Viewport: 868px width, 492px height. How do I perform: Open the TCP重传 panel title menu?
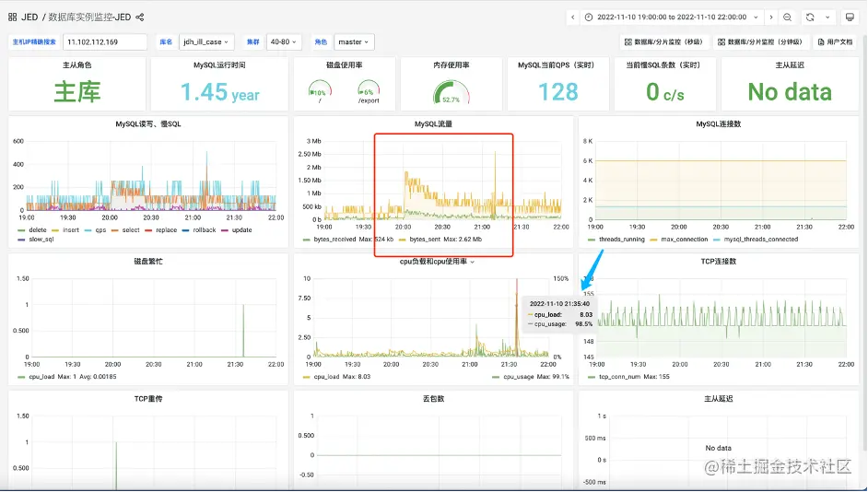click(x=147, y=398)
